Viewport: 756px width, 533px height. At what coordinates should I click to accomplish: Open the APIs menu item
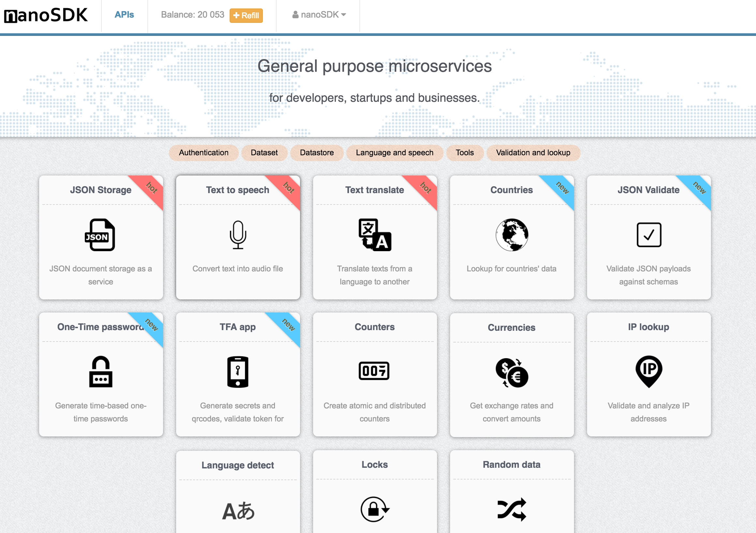click(x=124, y=15)
